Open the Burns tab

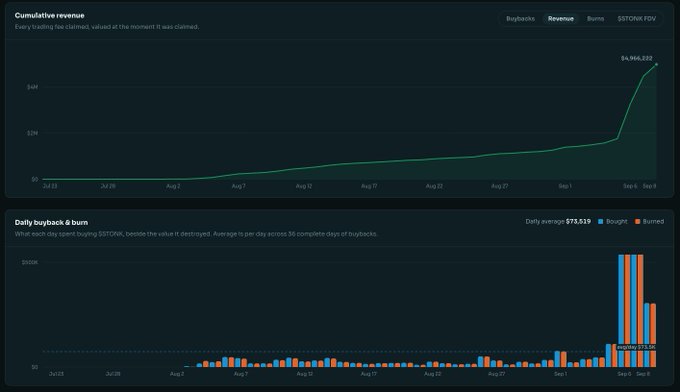[595, 19]
